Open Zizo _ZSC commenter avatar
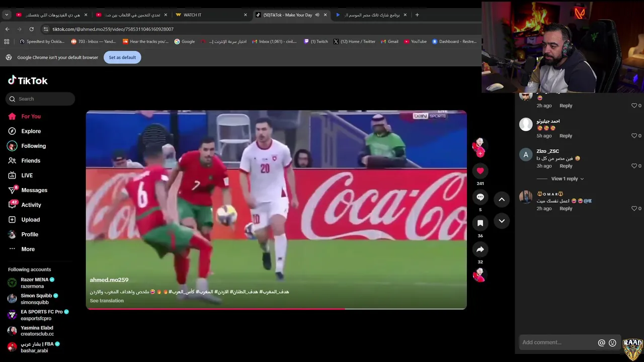644x362 pixels. 526,154
